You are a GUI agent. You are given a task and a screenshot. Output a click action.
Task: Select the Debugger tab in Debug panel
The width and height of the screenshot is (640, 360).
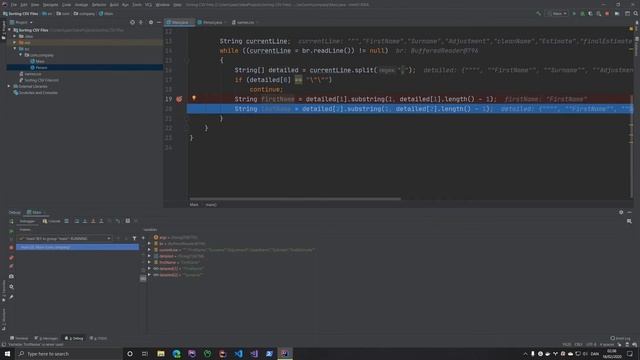coord(27,221)
